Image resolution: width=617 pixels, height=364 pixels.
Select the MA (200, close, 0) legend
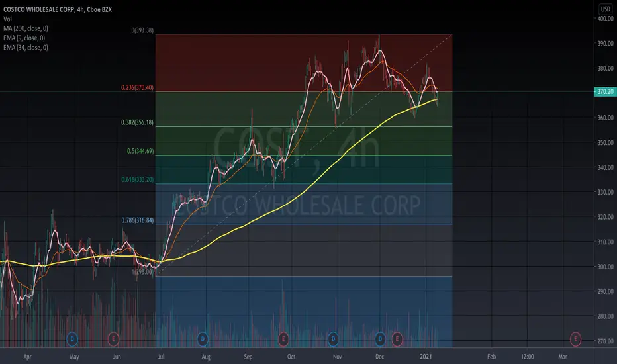click(26, 28)
